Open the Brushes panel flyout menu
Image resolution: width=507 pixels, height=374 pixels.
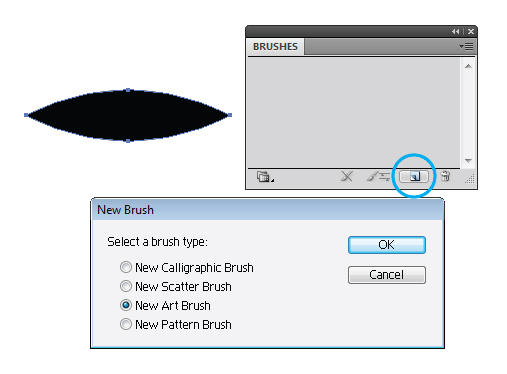466,46
